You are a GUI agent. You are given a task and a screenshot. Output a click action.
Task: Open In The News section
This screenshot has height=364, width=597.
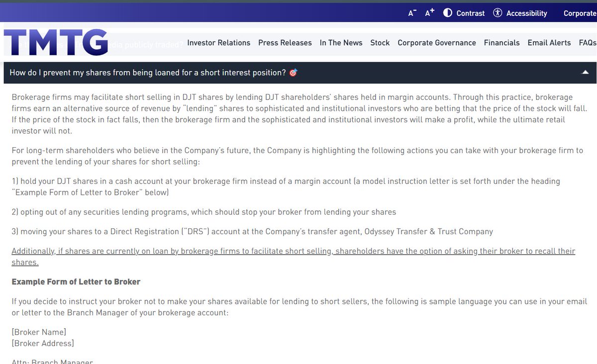[x=341, y=43]
